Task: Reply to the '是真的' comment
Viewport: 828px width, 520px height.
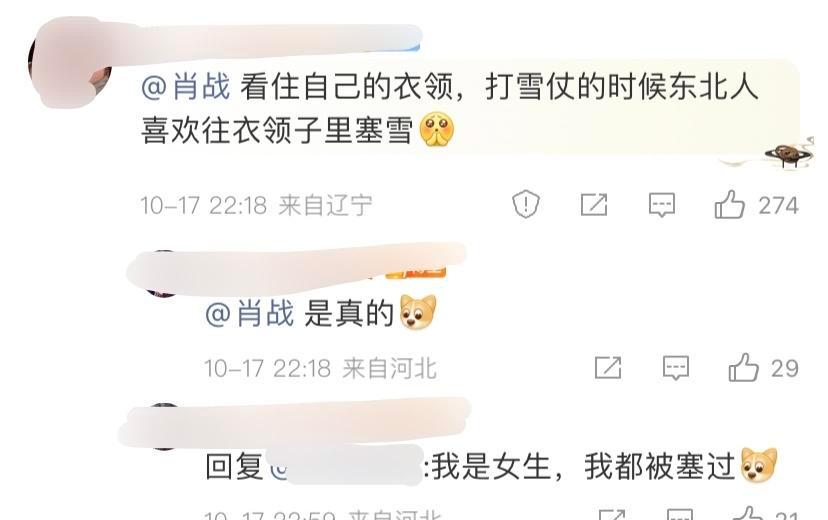Action: (x=676, y=368)
